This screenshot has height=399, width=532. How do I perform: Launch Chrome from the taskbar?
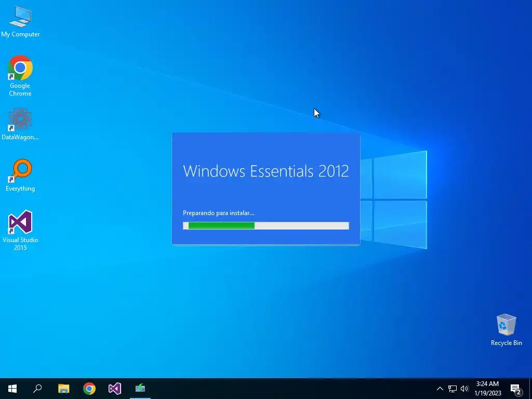[x=89, y=389]
